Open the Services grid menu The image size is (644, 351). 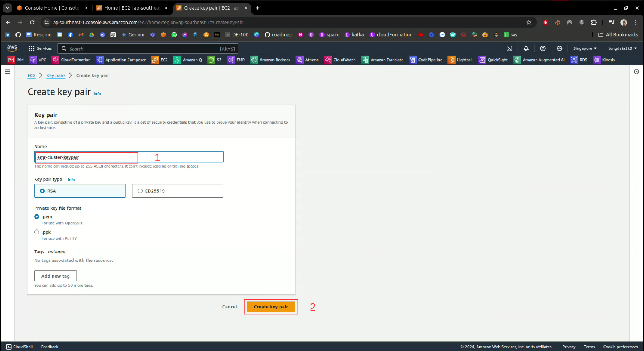coord(40,48)
